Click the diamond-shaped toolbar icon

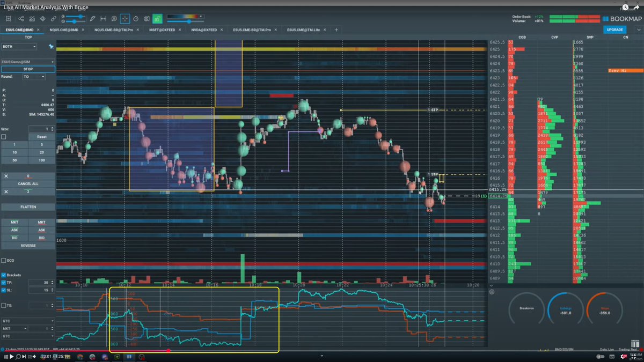click(x=42, y=19)
